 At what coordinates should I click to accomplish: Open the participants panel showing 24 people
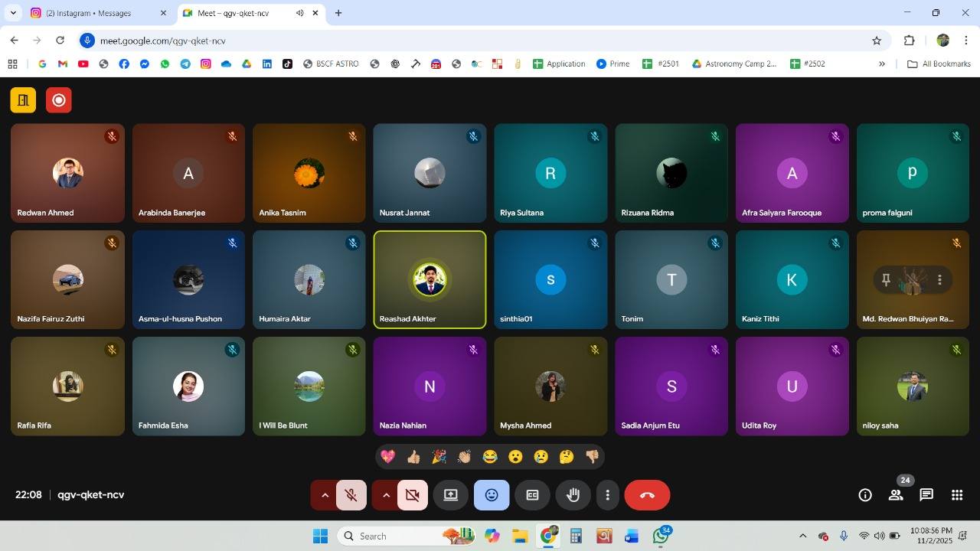click(895, 495)
